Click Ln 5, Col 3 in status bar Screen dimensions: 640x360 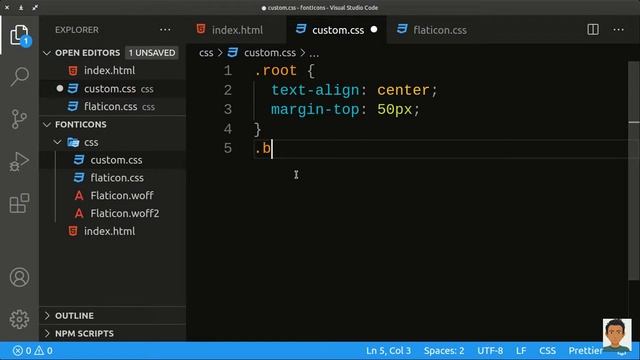point(388,351)
